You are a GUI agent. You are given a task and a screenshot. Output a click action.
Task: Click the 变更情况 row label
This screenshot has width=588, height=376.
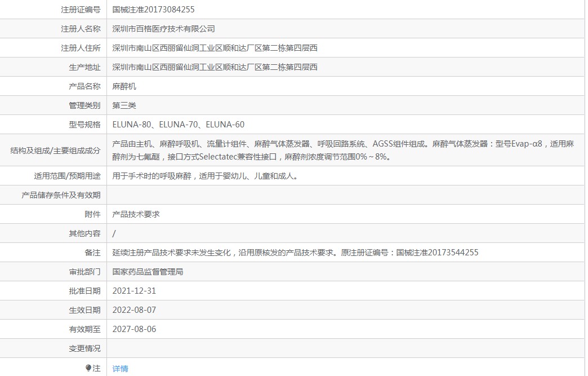pyautogui.click(x=84, y=348)
